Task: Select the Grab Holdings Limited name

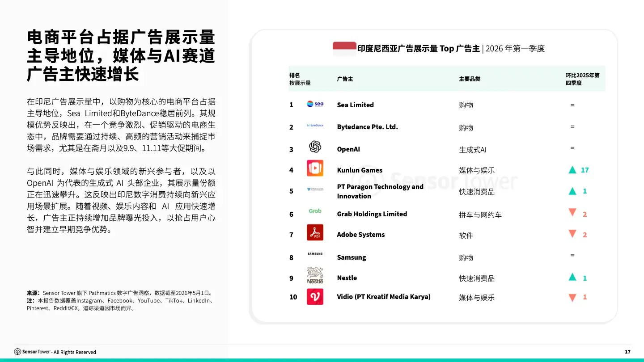Action: click(372, 214)
